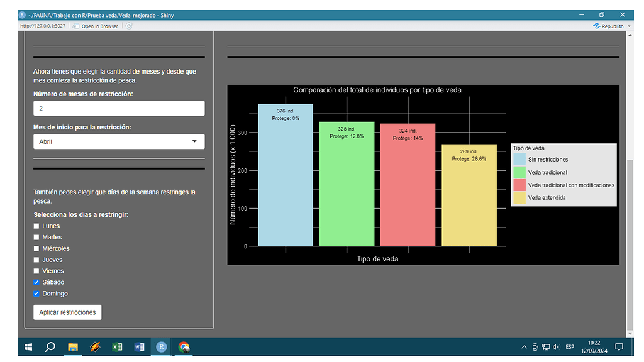Launch Excel from the taskbar

point(117,346)
